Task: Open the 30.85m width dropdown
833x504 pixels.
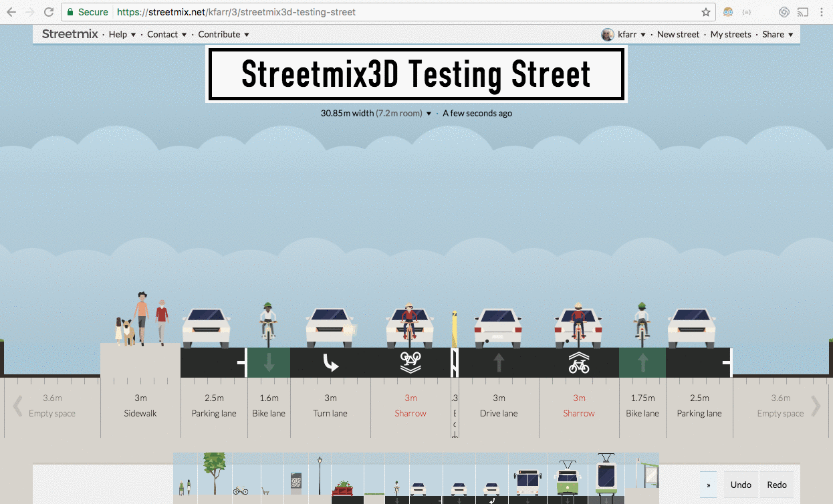Action: pos(376,113)
